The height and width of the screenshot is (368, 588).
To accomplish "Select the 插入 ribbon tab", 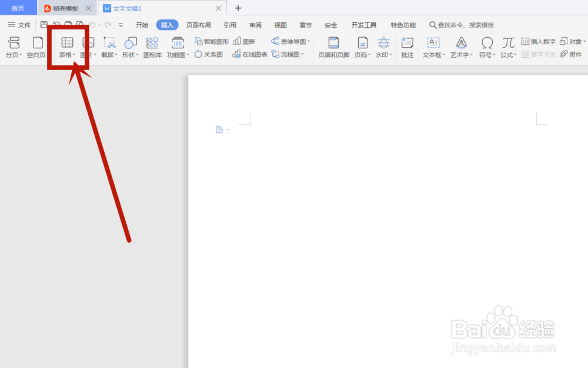I will [167, 25].
